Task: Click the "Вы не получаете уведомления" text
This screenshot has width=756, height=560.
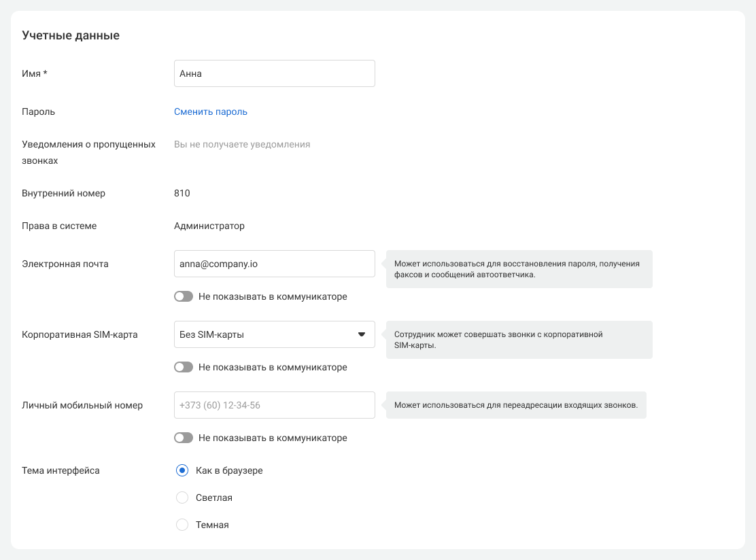Action: [x=242, y=145]
